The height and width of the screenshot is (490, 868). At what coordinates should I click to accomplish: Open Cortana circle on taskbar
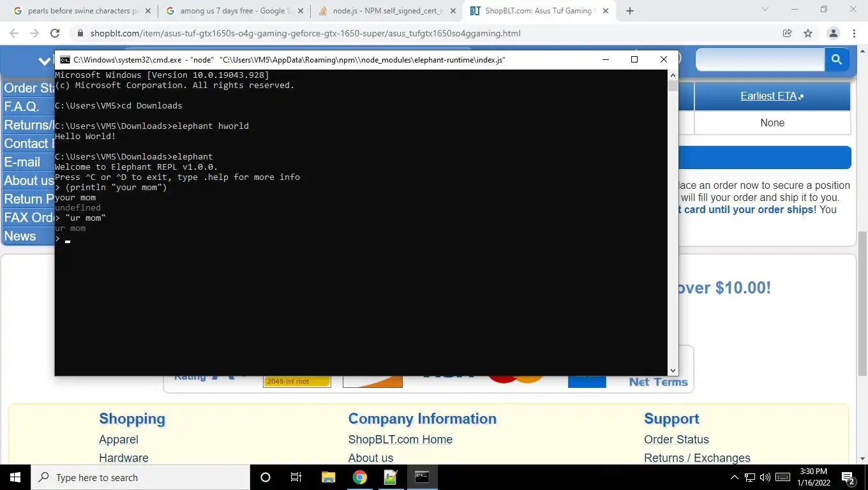click(266, 477)
